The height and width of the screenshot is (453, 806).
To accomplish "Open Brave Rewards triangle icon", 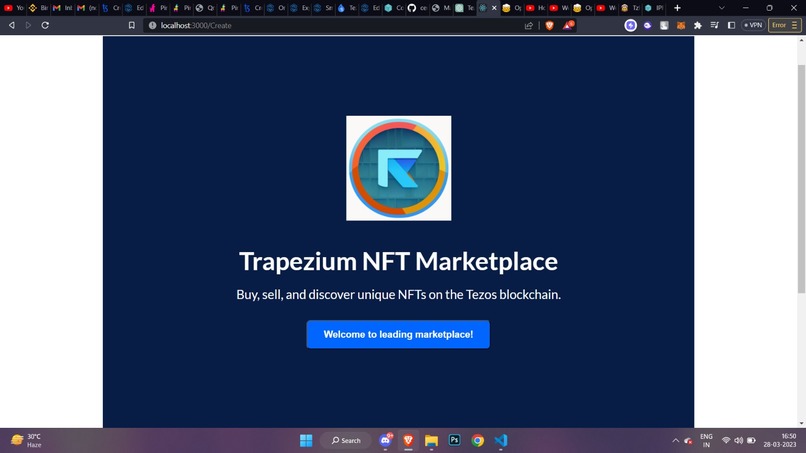I will (x=567, y=25).
